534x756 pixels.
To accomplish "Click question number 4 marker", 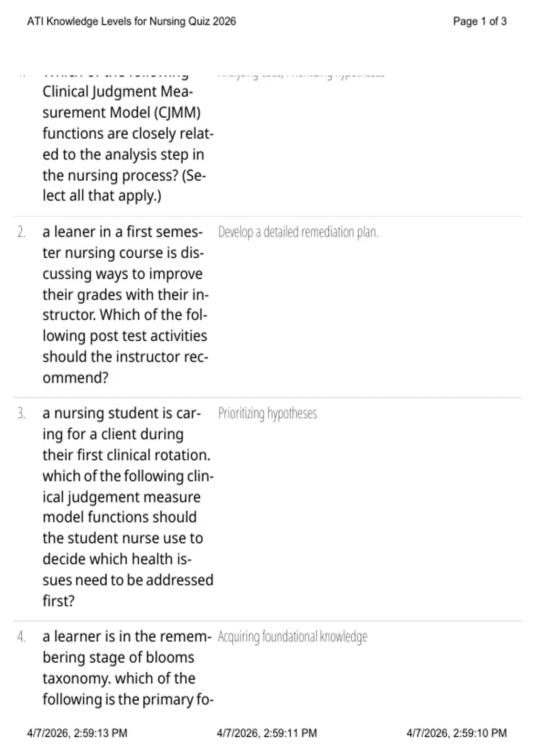I will tap(21, 636).
